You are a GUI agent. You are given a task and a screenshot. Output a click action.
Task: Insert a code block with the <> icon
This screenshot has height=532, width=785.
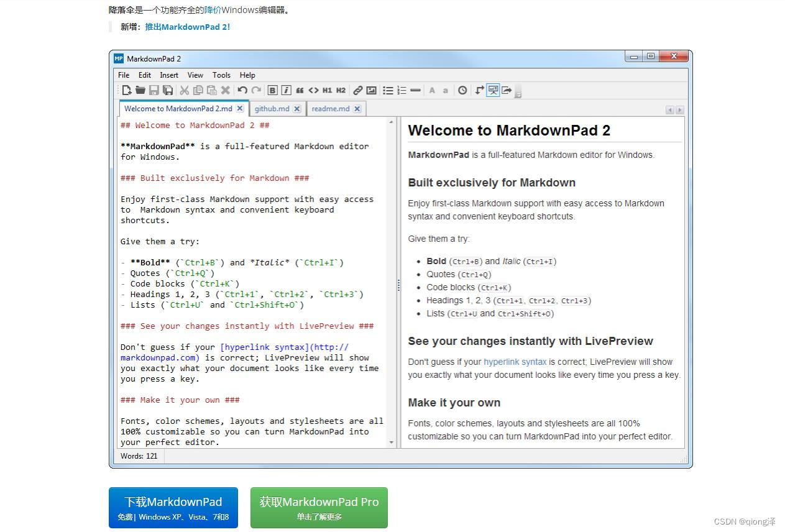313,90
